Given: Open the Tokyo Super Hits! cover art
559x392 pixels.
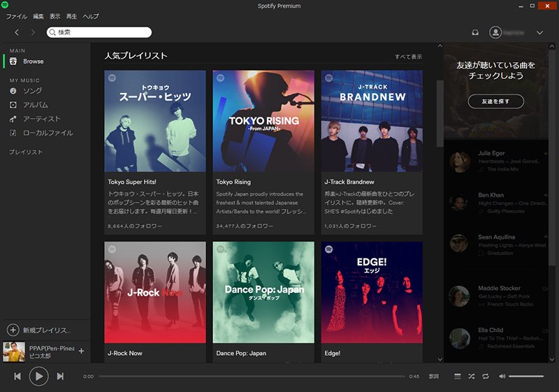Looking at the screenshot, I should (155, 121).
